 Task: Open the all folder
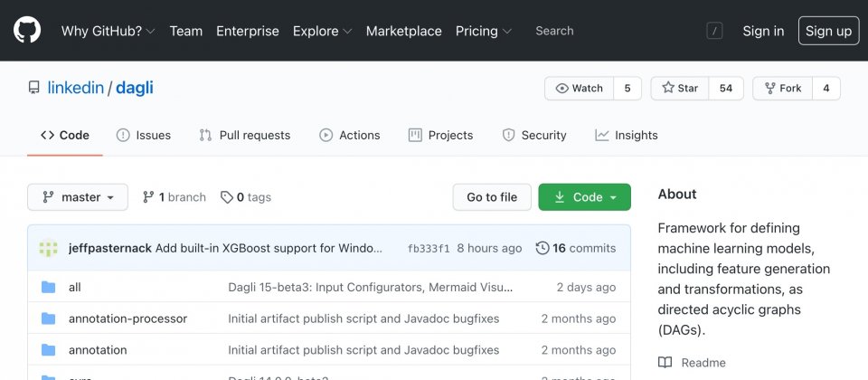(x=75, y=287)
